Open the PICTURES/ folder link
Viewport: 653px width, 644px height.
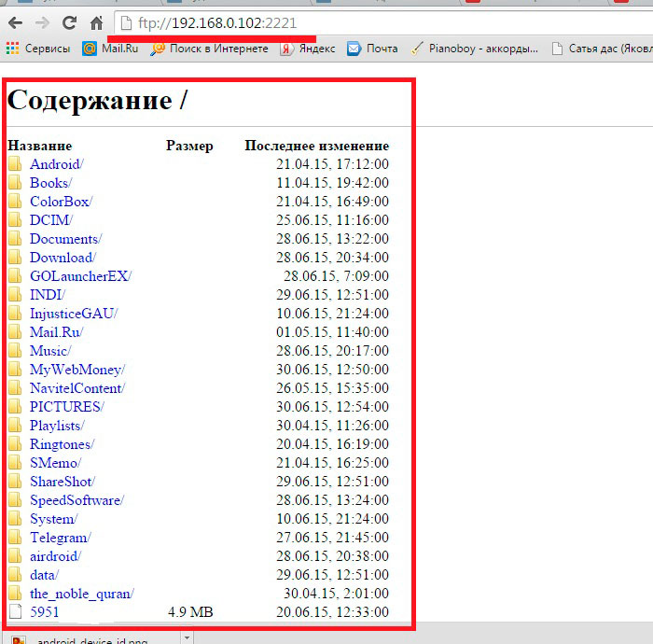pos(67,407)
